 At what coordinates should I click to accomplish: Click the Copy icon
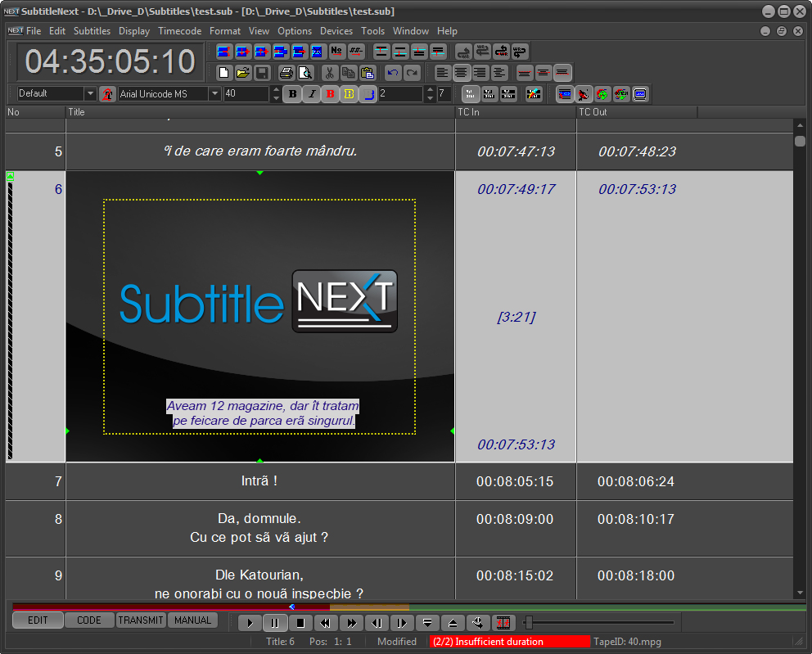tap(348, 73)
